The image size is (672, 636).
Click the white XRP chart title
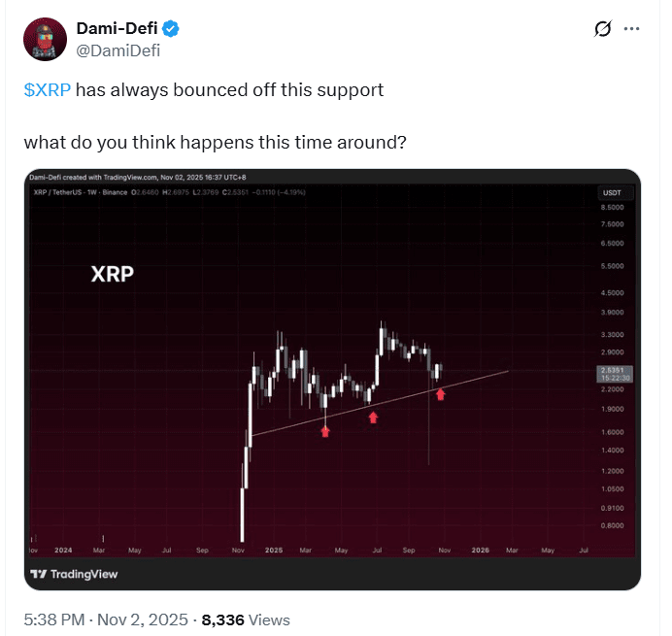coord(113,274)
